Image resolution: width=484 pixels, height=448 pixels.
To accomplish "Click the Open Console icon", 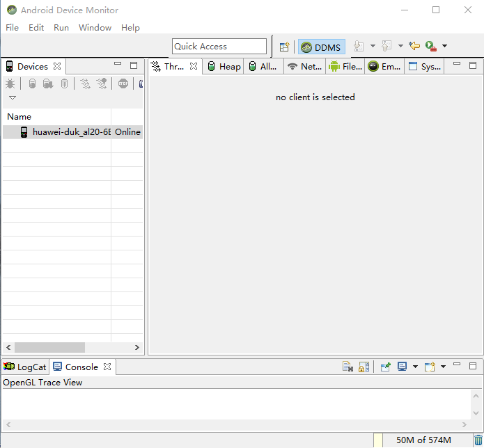I will pyautogui.click(x=430, y=367).
